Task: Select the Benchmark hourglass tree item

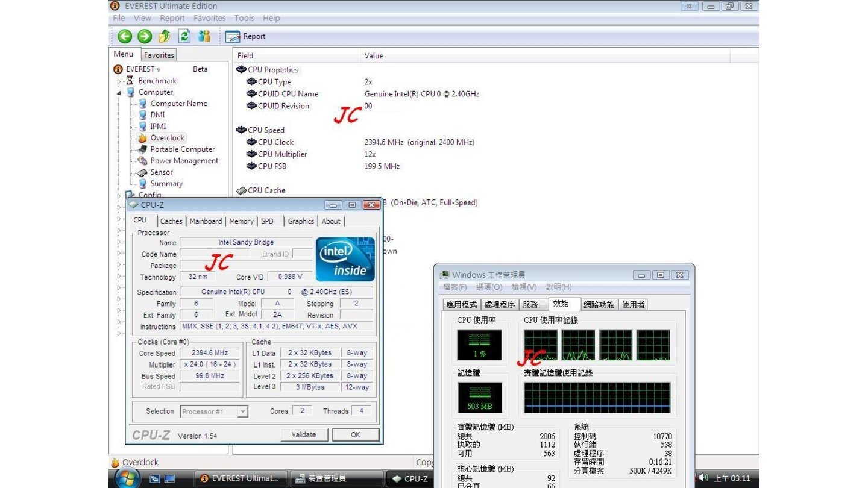Action: 151,81
